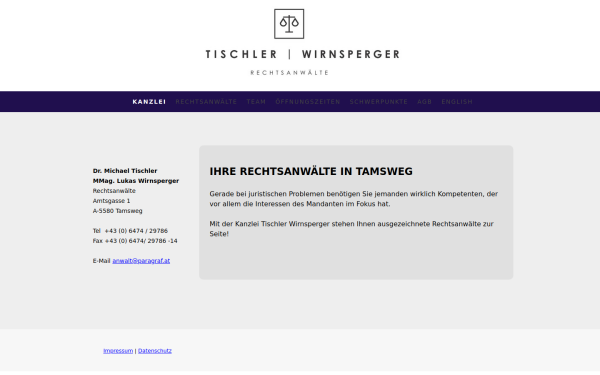Open the Team menu item

(256, 102)
